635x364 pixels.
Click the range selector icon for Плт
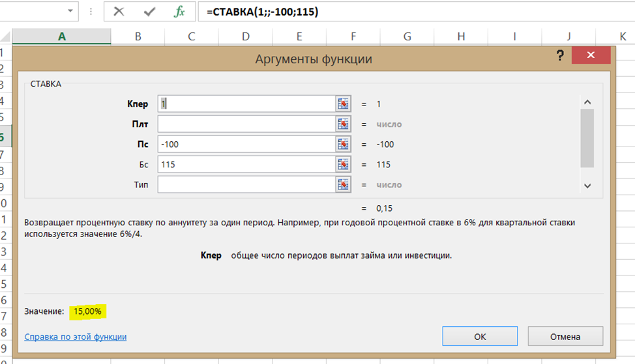pos(344,124)
